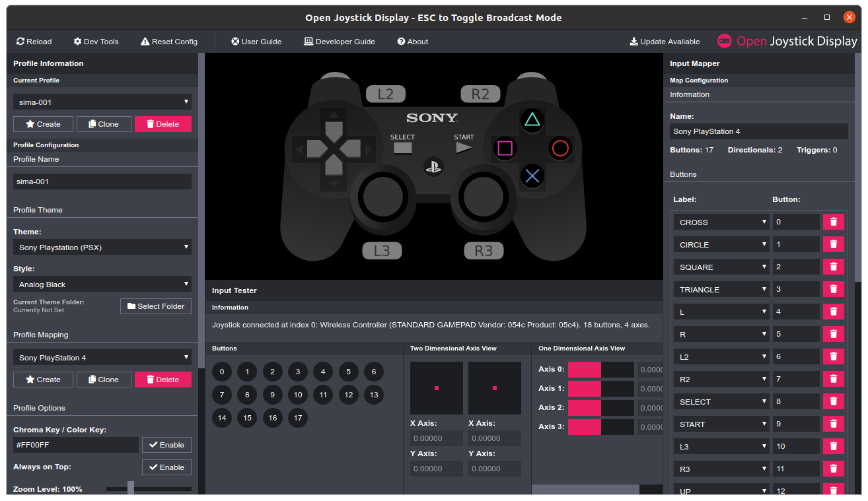
Task: Adjust the Zoom Level slider handle
Action: 131,488
